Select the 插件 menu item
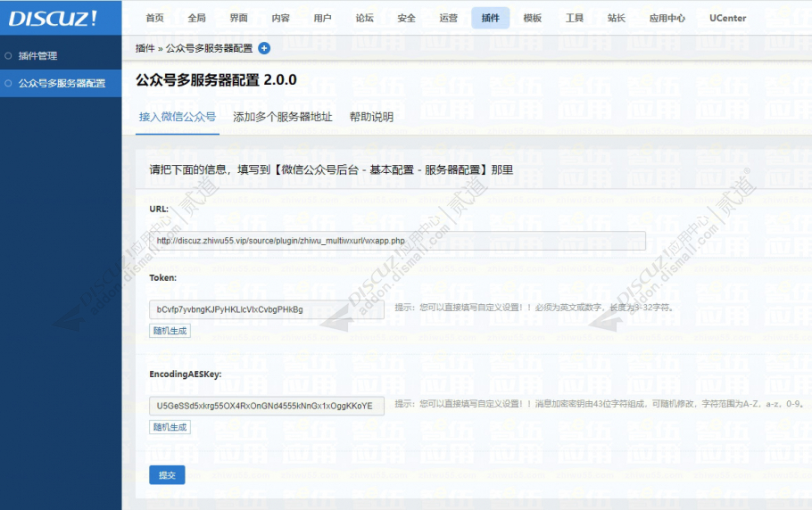Image resolution: width=812 pixels, height=510 pixels. [491, 18]
